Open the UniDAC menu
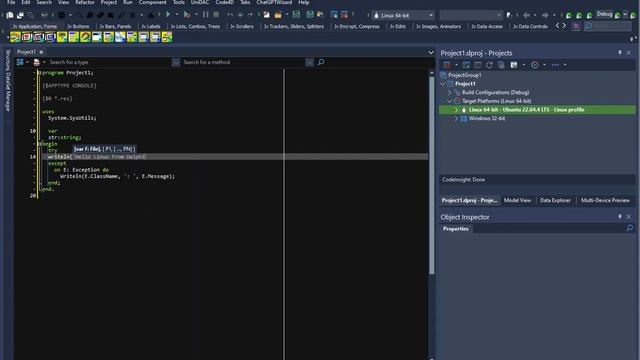Screen dimensions: 640x360 (x=200, y=2)
